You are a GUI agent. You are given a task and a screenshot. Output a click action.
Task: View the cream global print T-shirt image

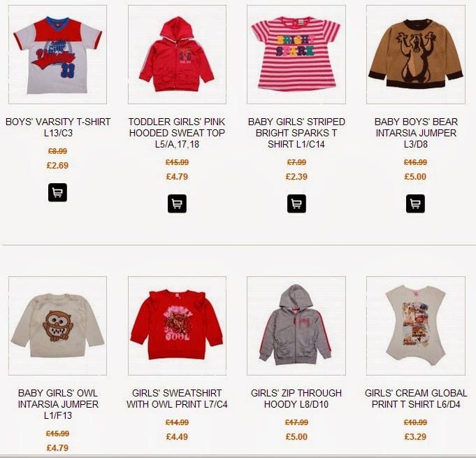(416, 326)
